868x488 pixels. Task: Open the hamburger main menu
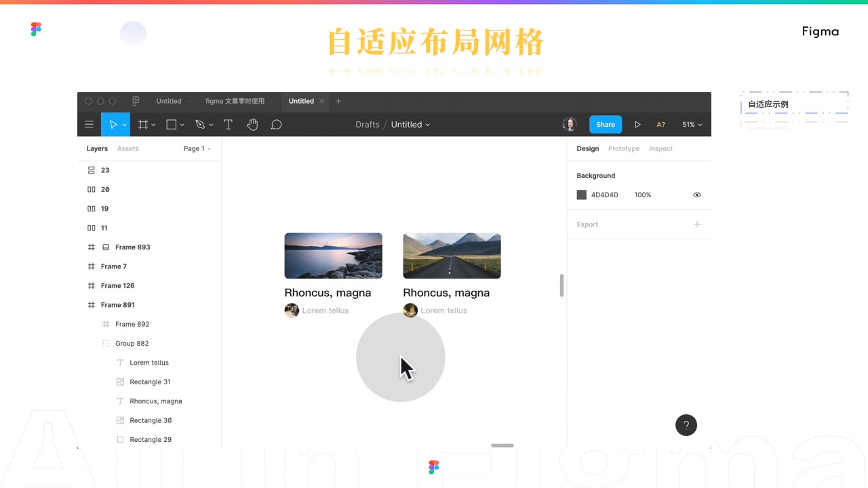click(x=89, y=125)
